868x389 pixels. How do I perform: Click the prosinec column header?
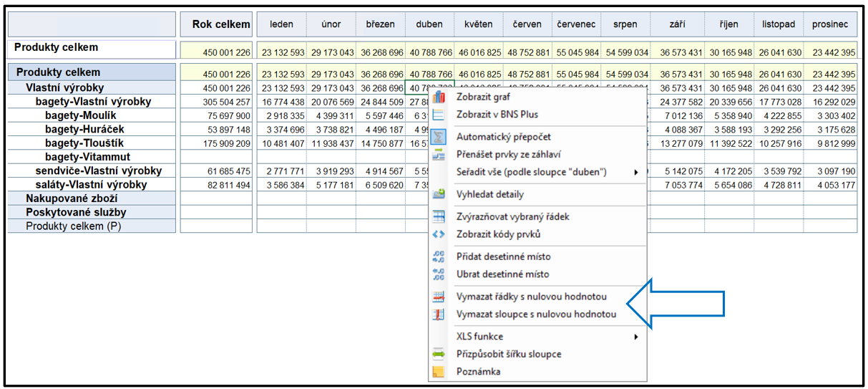pos(830,24)
